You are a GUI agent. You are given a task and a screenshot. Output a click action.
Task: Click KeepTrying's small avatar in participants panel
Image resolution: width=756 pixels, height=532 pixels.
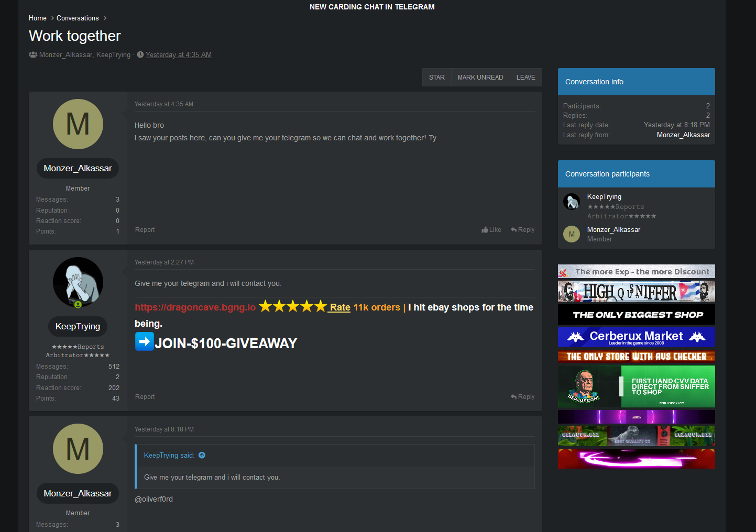571,202
